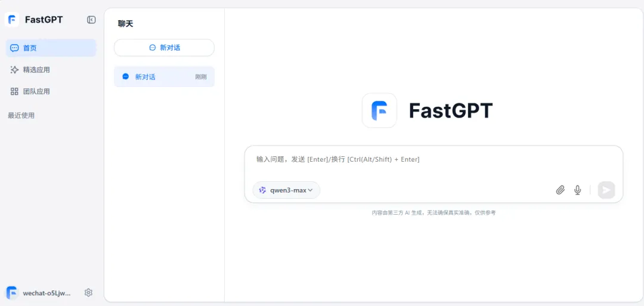Open the 首页 home page

coord(51,48)
